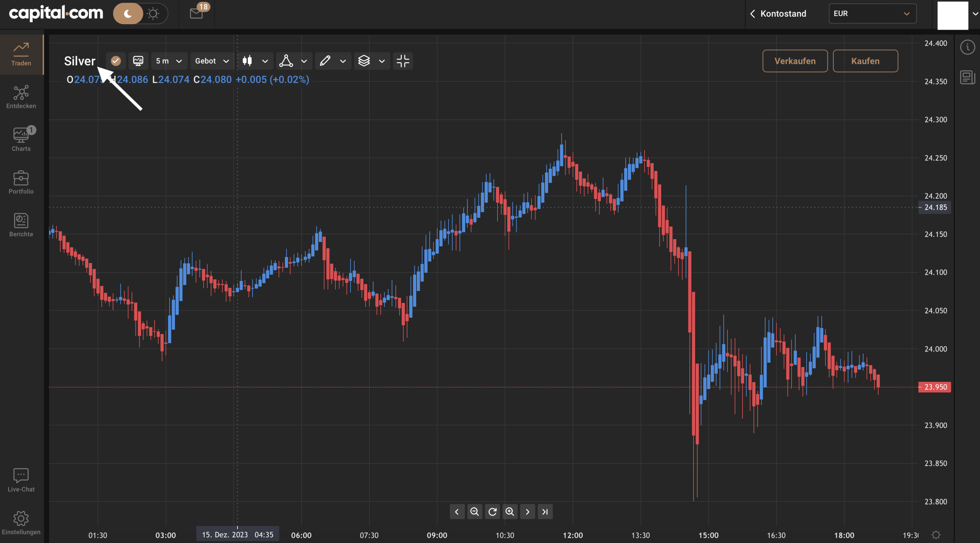980x543 pixels.
Task: Open the Entdecken section in the sidebar
Action: coord(21,97)
